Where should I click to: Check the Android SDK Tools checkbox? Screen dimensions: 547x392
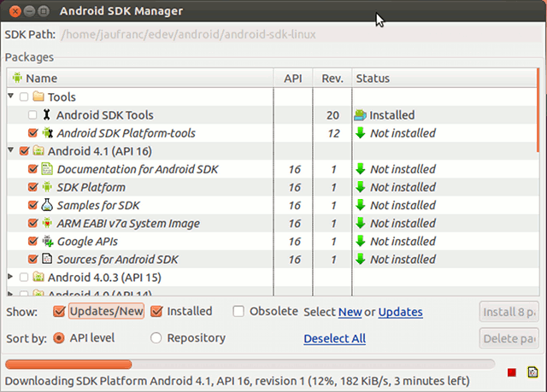click(x=32, y=114)
